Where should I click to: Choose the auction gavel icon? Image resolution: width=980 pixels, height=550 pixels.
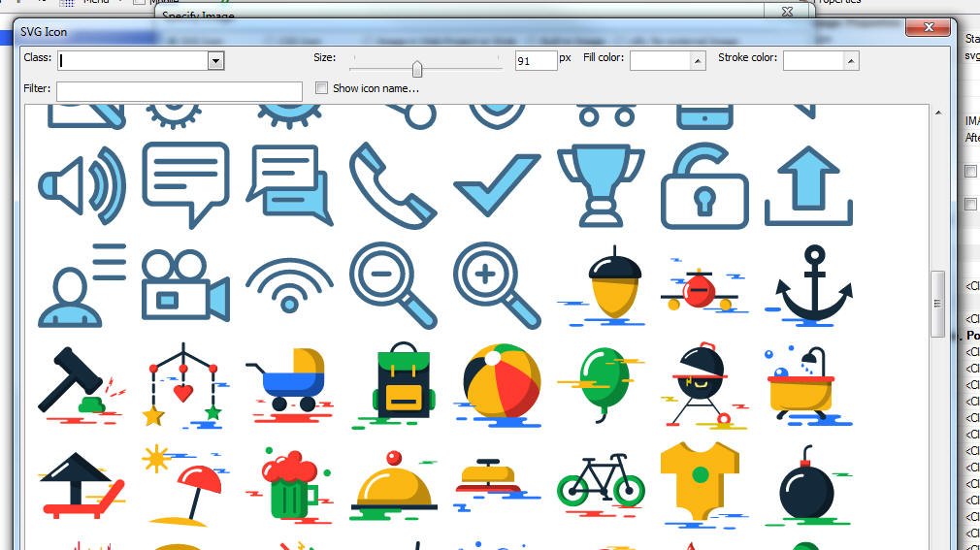pos(82,386)
